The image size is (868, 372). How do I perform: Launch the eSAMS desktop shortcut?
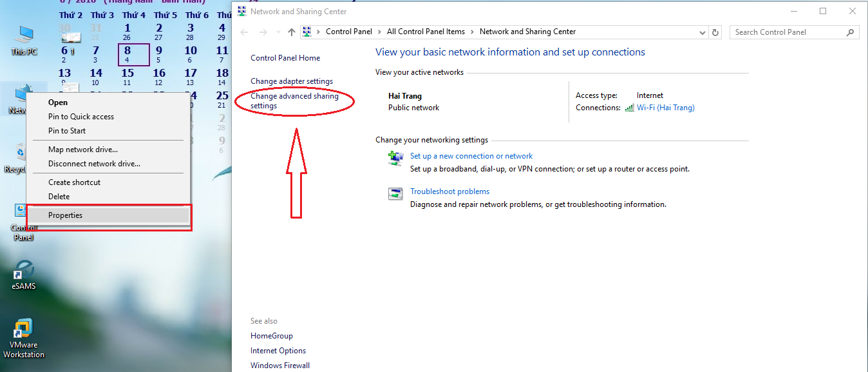[x=24, y=275]
